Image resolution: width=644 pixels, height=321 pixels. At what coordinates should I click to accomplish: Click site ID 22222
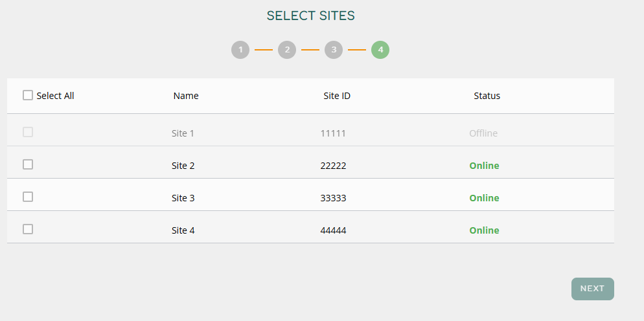coord(333,166)
